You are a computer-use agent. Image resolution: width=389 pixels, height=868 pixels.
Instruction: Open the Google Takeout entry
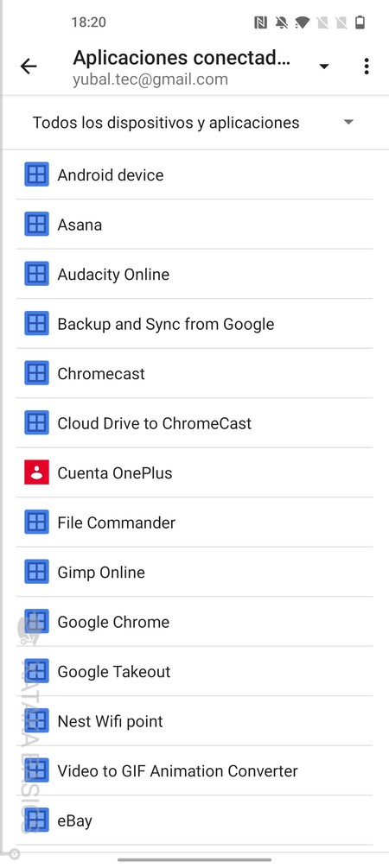coord(194,671)
